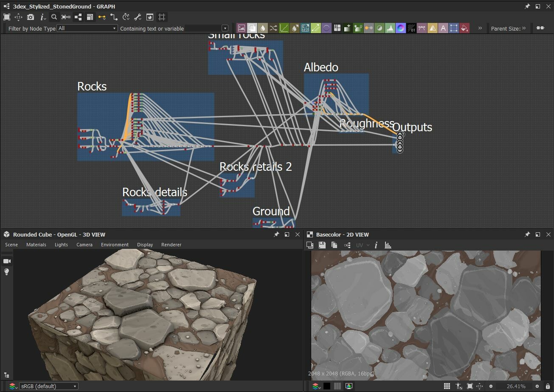Click the histogram icon in 2D view

(x=387, y=245)
